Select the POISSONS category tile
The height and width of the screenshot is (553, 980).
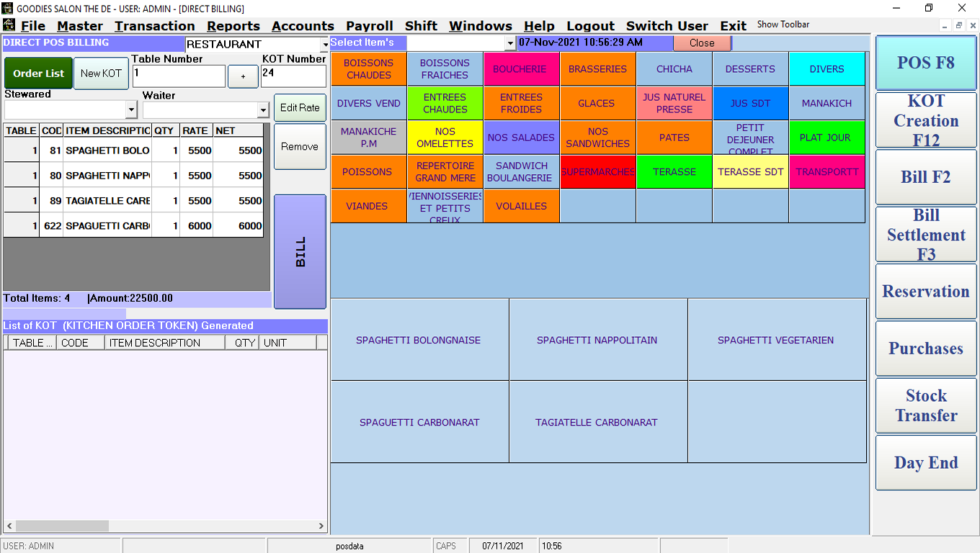click(x=369, y=172)
